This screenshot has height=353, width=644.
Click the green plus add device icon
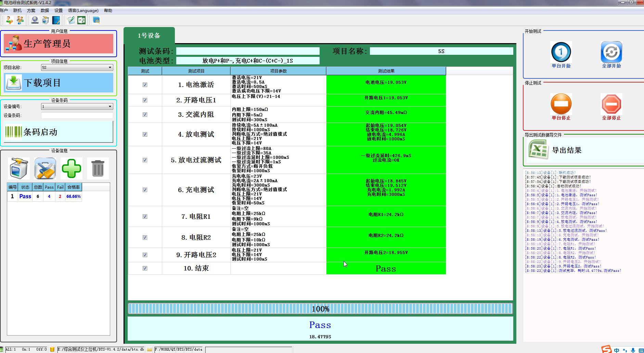[71, 168]
